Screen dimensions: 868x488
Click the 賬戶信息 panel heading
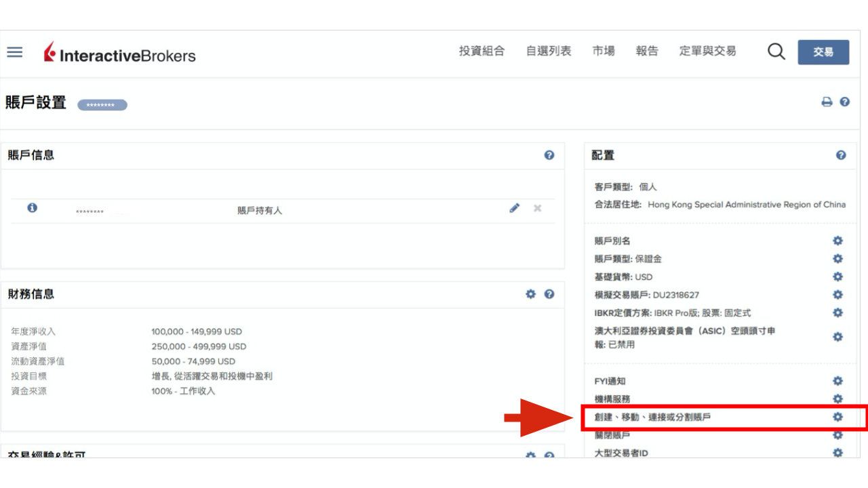31,155
